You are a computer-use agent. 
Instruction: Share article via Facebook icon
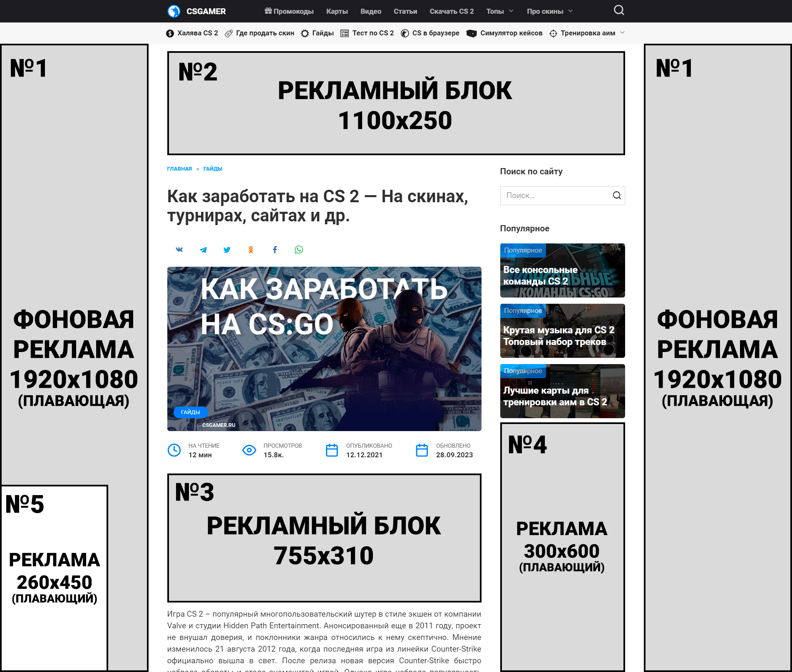point(275,250)
